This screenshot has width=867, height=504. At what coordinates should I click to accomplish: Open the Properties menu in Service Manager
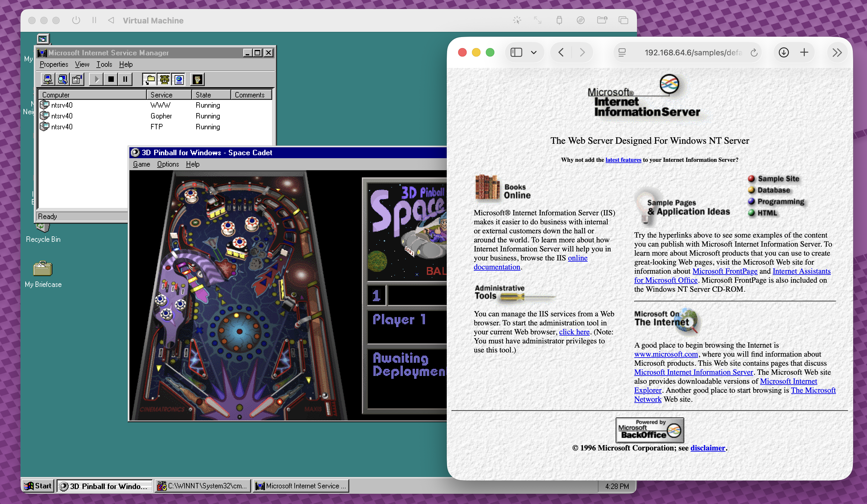point(54,64)
